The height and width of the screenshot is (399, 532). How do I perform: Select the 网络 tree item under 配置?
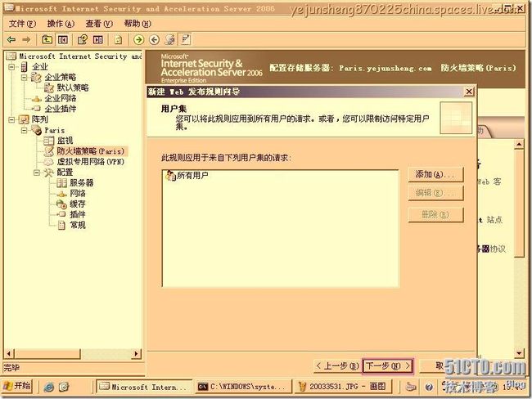pyautogui.click(x=78, y=193)
